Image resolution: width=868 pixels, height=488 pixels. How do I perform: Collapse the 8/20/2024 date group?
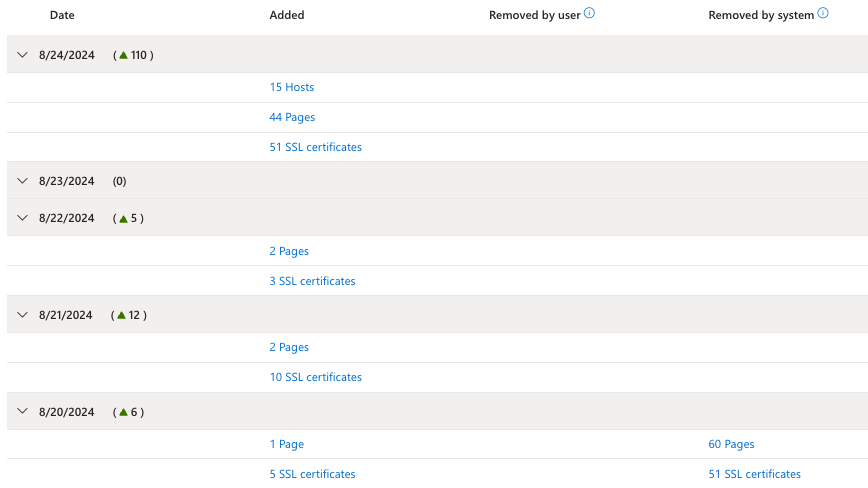pos(23,412)
